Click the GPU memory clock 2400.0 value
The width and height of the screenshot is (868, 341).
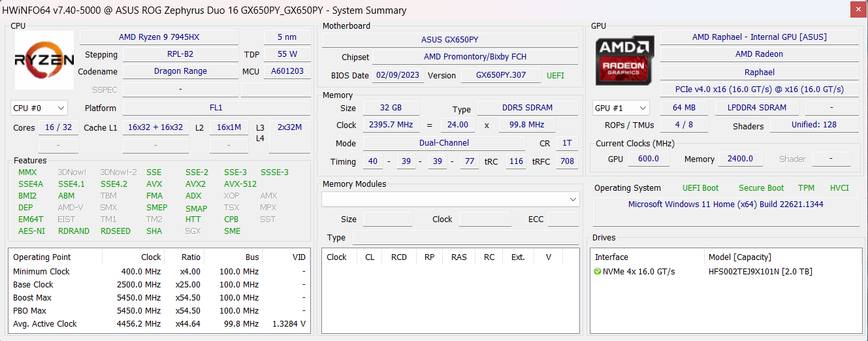[740, 159]
